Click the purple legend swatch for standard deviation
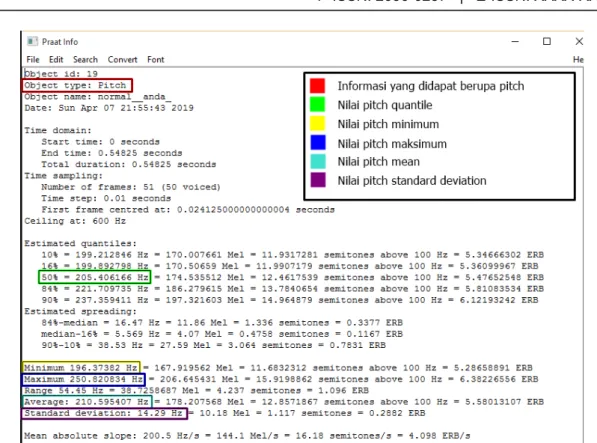Screen dimensions: 597x443 [x=318, y=180]
